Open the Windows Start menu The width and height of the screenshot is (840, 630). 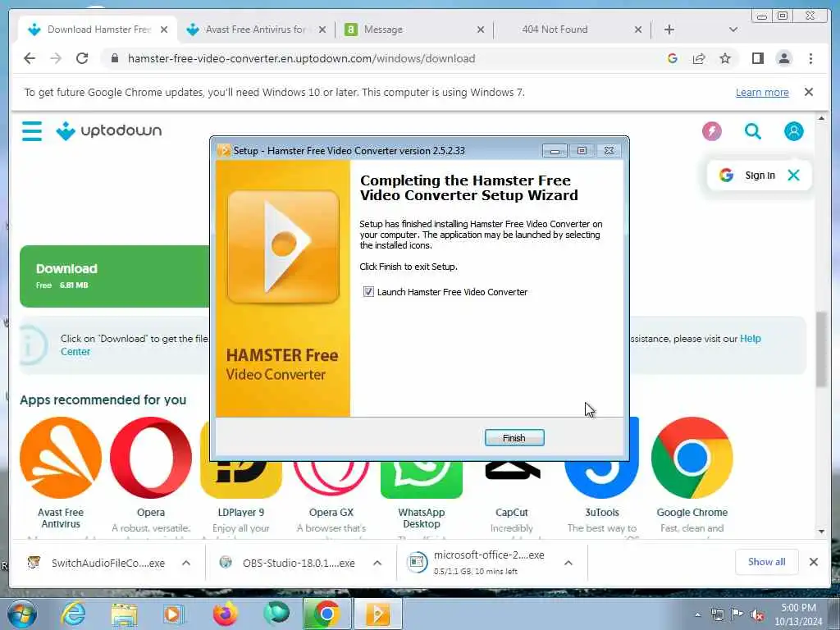[x=22, y=614]
